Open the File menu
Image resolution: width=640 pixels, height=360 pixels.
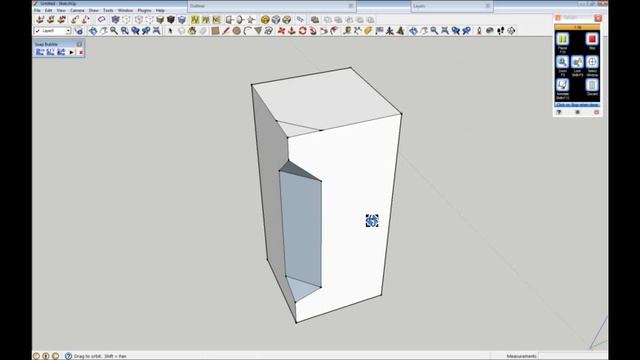click(37, 10)
